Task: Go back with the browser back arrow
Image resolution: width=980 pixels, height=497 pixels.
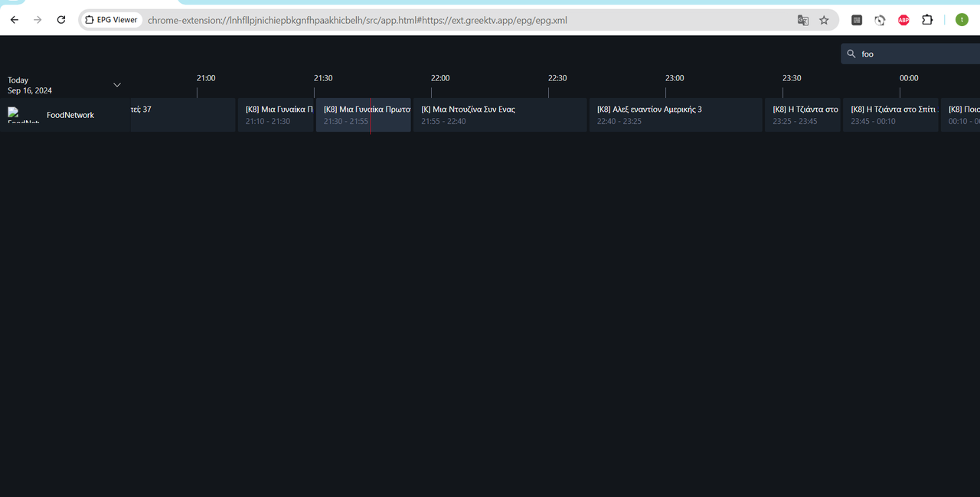Action: 14,20
